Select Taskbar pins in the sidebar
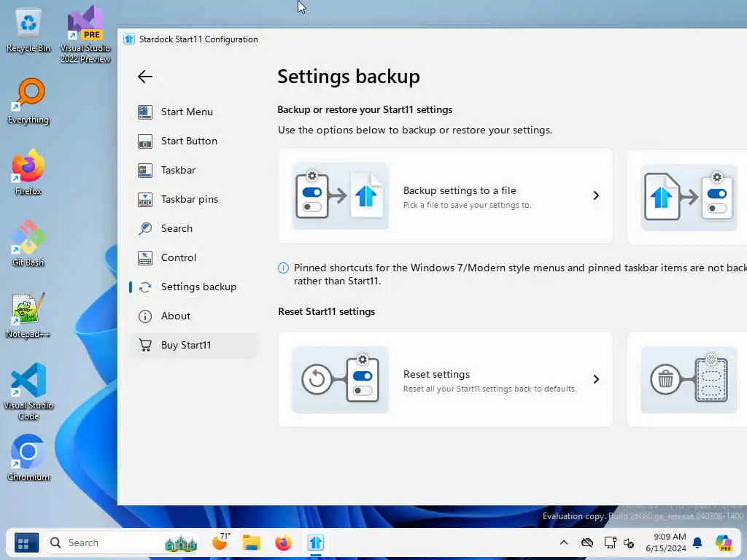The width and height of the screenshot is (747, 560). click(189, 200)
